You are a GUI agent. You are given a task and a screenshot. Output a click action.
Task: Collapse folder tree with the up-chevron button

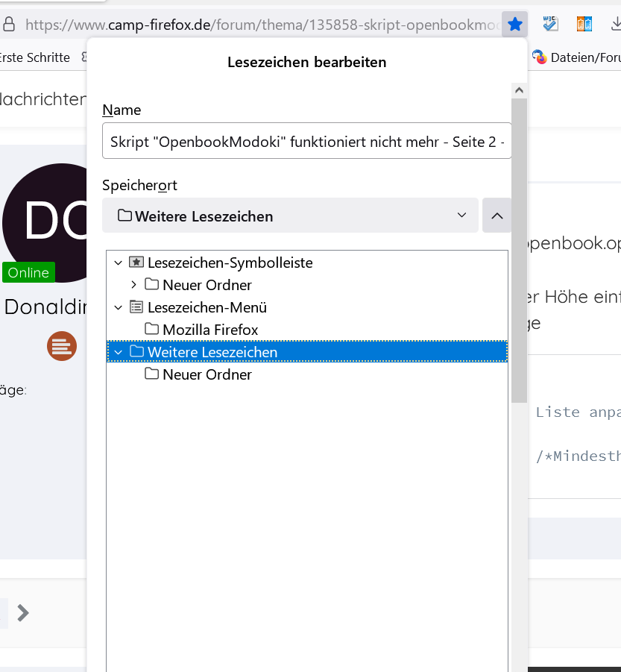pos(497,216)
